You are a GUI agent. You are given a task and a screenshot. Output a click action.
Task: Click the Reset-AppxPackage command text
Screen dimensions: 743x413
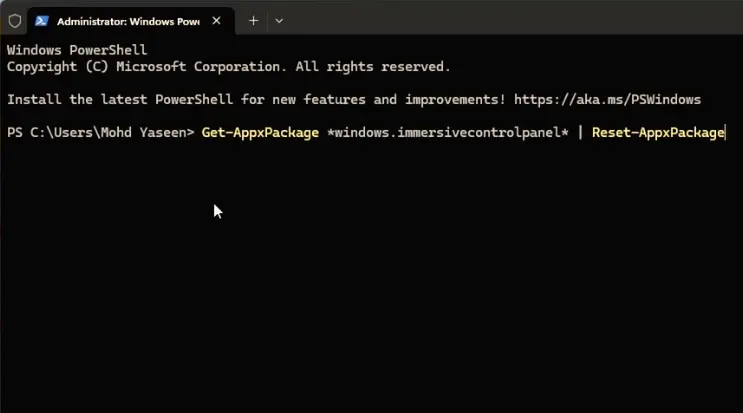pyautogui.click(x=658, y=133)
